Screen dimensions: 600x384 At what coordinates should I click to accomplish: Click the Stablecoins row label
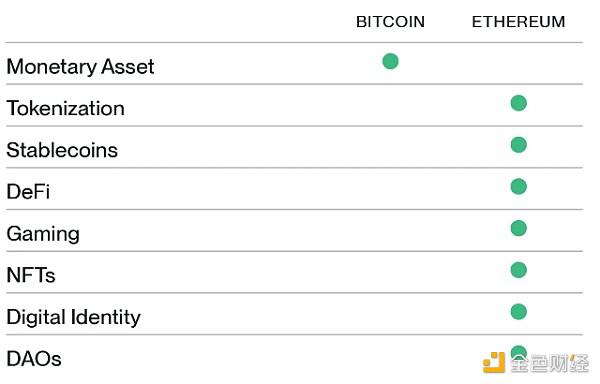click(x=62, y=150)
